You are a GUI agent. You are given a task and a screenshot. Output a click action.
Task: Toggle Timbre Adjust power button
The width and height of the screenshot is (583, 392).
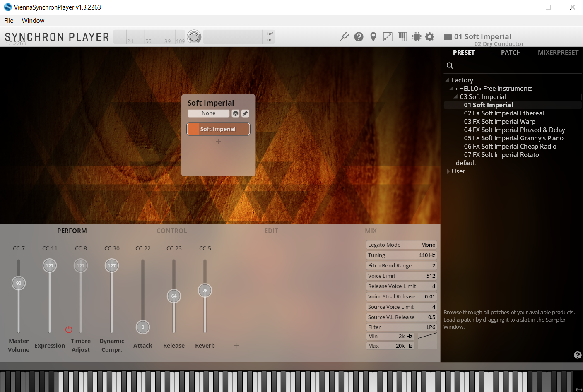point(69,329)
